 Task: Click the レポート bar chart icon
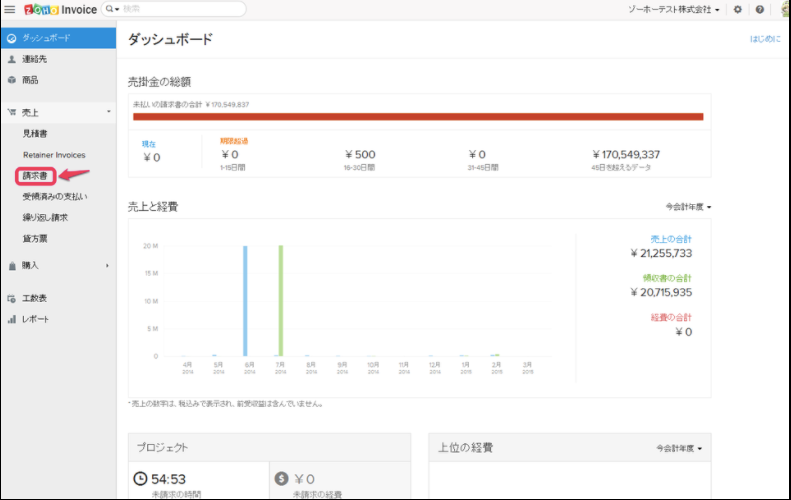pyautogui.click(x=12, y=319)
